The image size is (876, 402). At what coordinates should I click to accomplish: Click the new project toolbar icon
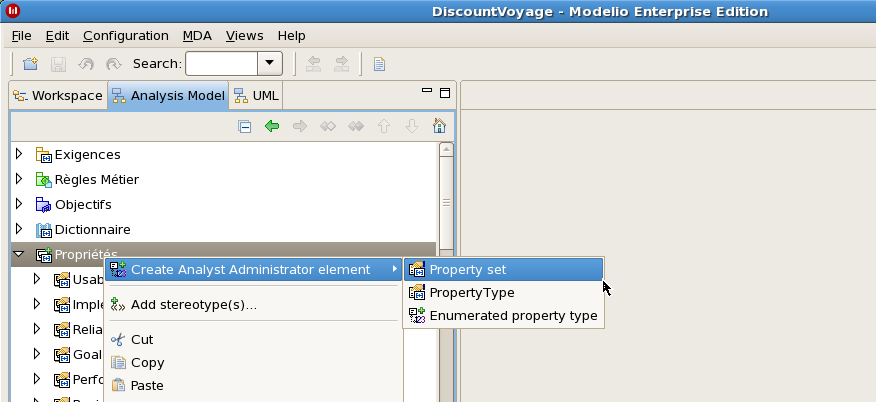(30, 64)
